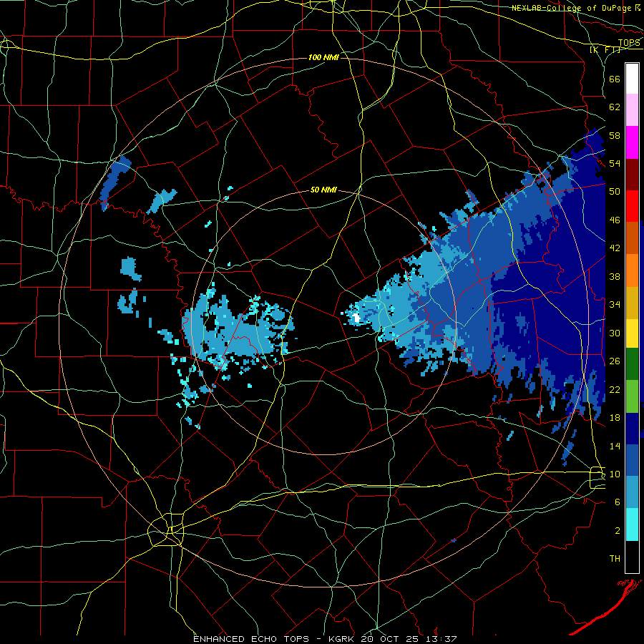Click the legend value 34
Viewport: 644px width, 644px height.
[615, 305]
